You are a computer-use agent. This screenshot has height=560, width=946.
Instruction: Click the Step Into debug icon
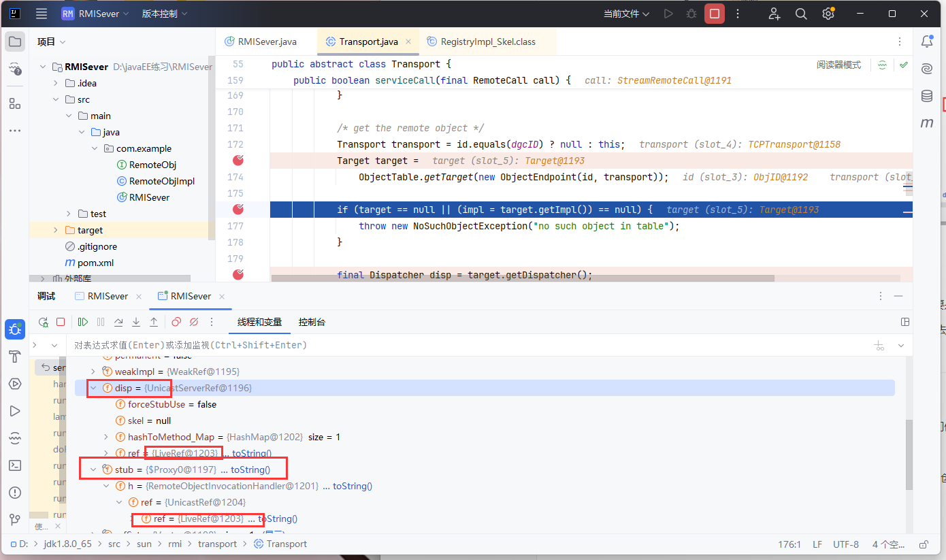tap(136, 322)
